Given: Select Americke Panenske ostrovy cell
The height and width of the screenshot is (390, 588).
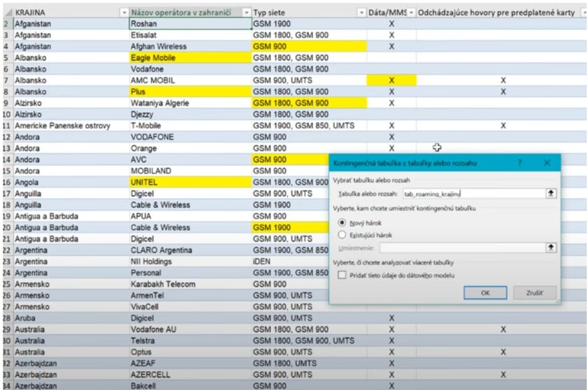Looking at the screenshot, I should (72, 126).
